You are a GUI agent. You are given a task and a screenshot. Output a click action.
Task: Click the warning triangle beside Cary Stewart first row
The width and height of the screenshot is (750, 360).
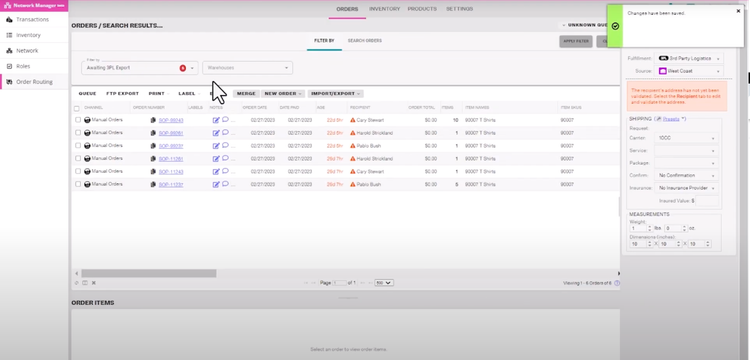click(x=353, y=120)
